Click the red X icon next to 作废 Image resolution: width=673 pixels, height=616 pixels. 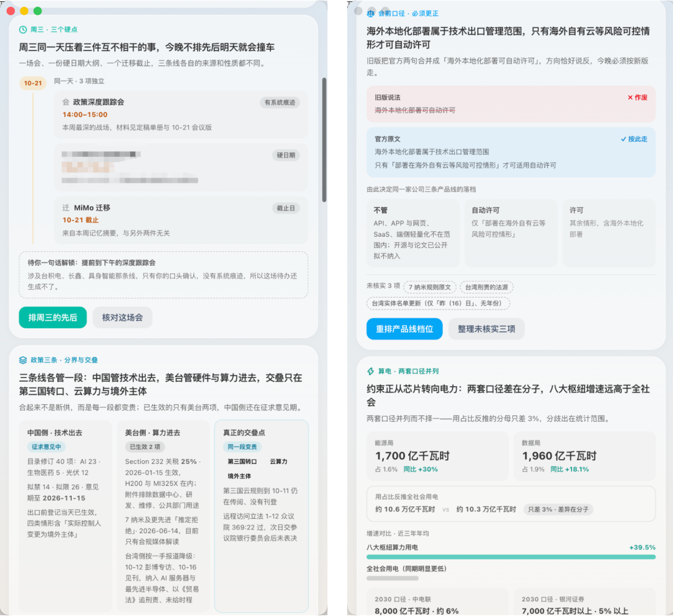pyautogui.click(x=630, y=97)
